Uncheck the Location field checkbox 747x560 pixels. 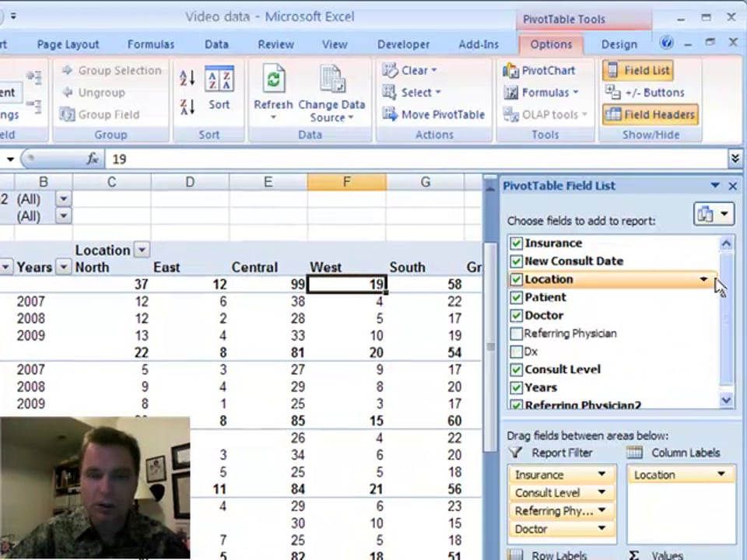[x=516, y=279]
